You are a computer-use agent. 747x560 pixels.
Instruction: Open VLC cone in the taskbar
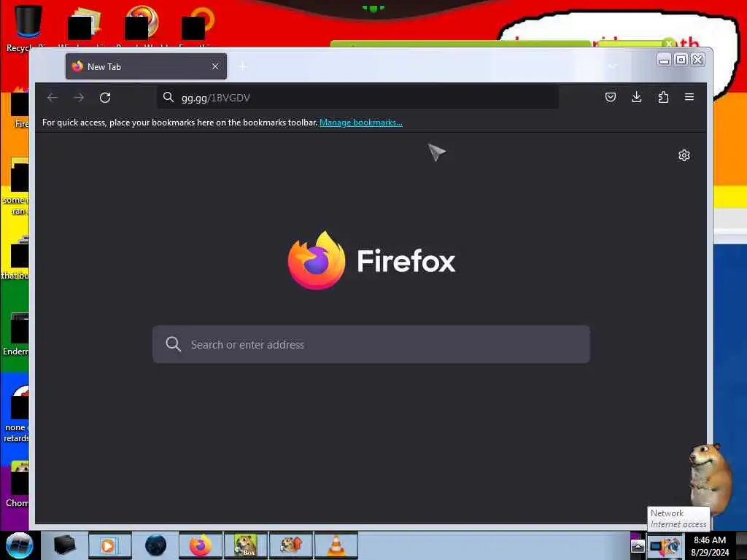coord(336,545)
